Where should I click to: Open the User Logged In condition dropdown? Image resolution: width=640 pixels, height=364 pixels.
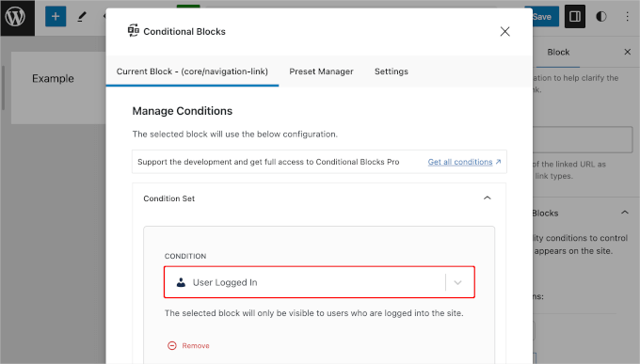tap(319, 282)
